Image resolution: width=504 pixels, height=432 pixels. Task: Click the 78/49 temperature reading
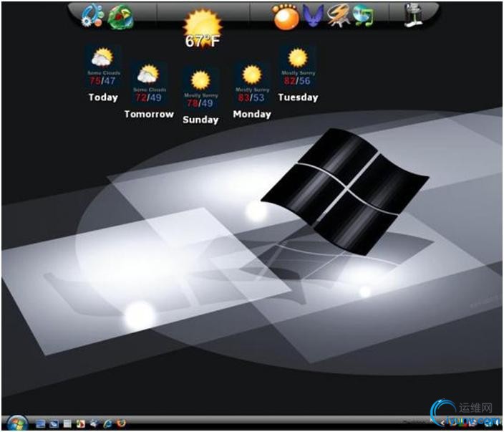pyautogui.click(x=200, y=103)
